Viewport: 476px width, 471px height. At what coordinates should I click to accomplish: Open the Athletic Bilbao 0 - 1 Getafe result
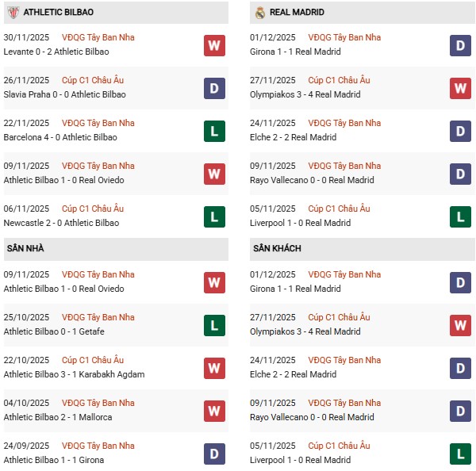[x=54, y=331]
